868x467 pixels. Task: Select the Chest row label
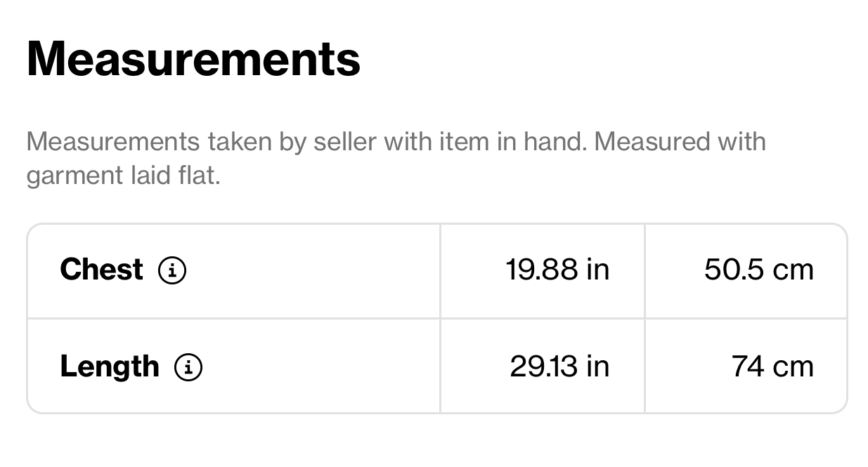tap(101, 270)
